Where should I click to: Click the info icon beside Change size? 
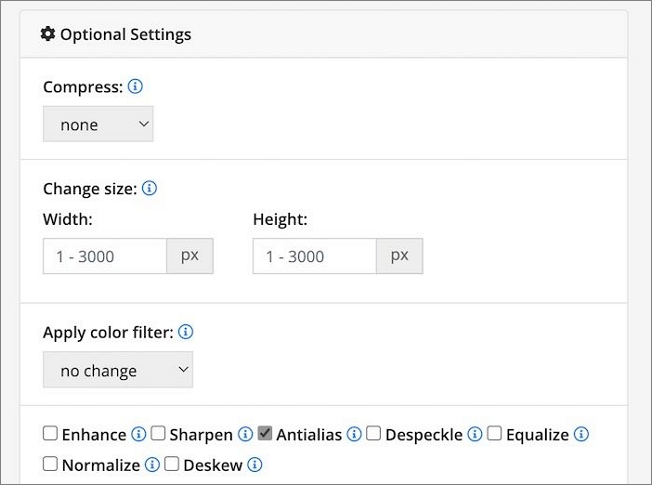(x=150, y=188)
